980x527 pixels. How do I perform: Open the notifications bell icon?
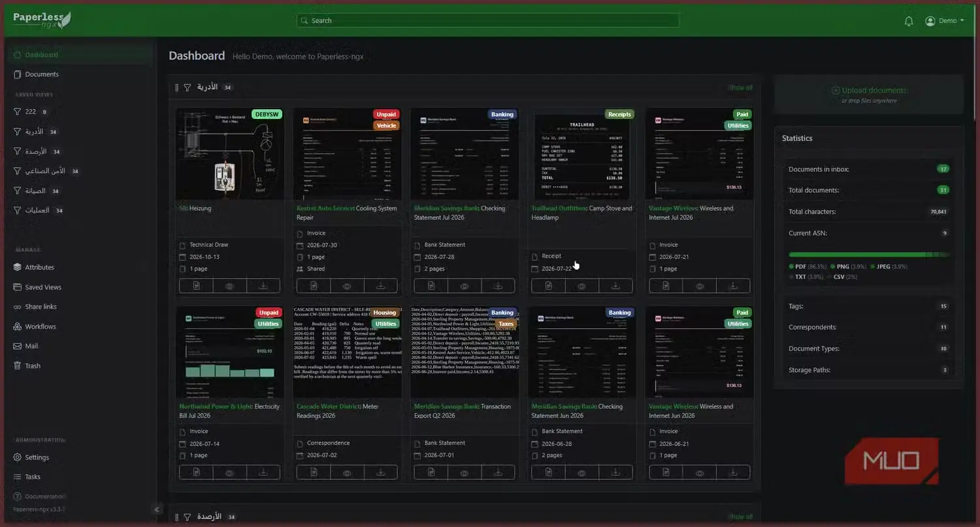coord(908,21)
